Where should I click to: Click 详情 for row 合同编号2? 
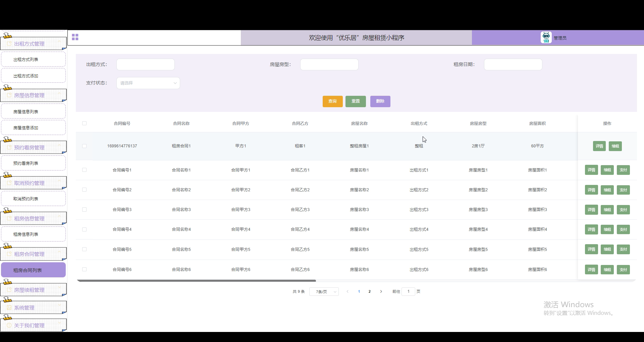[591, 190]
